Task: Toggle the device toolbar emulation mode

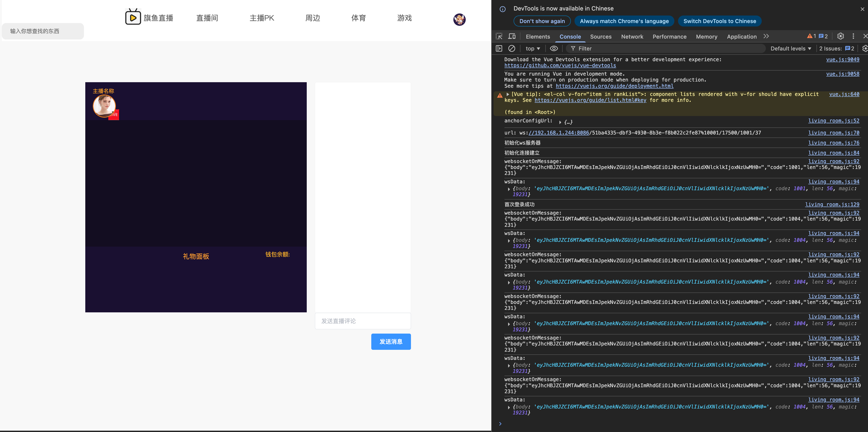Action: coord(512,36)
